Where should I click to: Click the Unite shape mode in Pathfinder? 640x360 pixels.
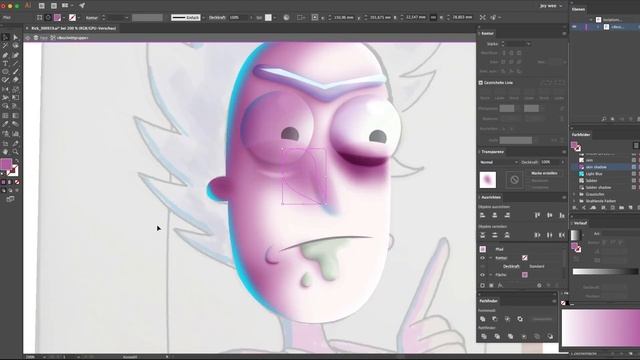pos(482,319)
